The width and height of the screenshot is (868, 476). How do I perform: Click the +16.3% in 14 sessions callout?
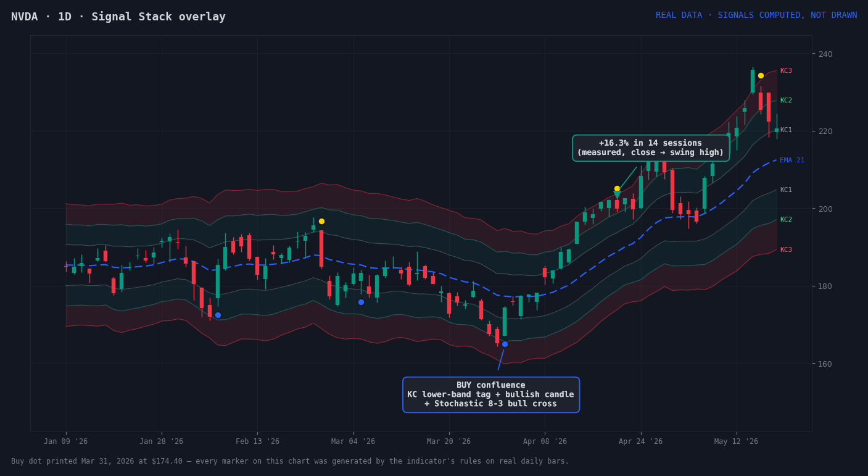pos(650,148)
